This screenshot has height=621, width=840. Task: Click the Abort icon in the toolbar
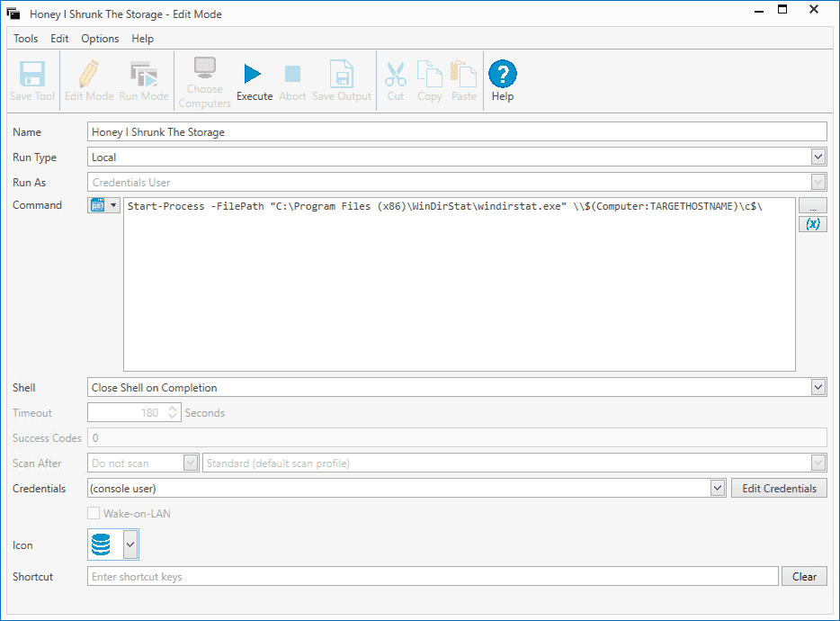coord(291,74)
